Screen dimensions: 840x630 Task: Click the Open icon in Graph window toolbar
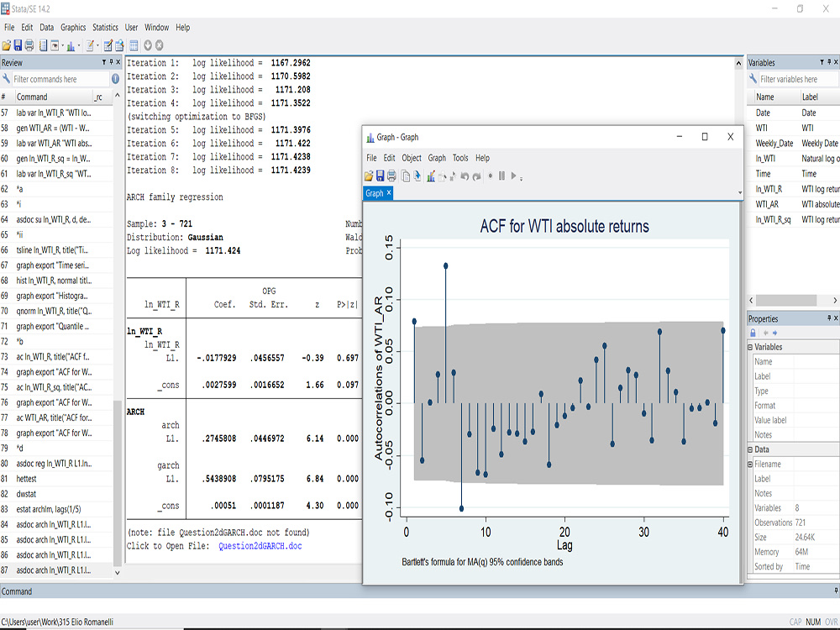369,176
